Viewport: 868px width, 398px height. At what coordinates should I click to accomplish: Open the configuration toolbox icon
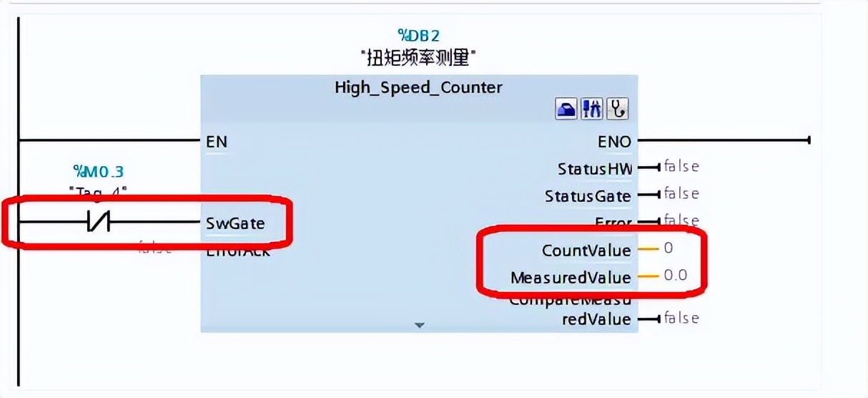point(566,110)
